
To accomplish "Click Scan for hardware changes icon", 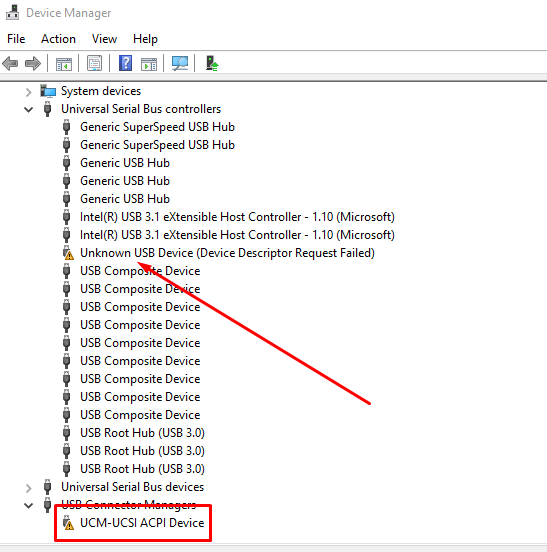I will click(180, 64).
